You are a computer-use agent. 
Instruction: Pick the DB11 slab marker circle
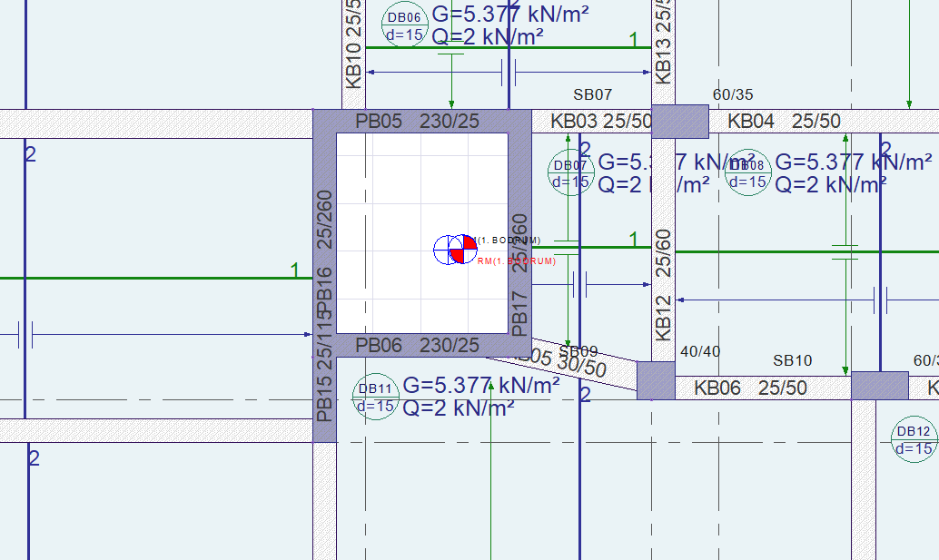tap(375, 397)
